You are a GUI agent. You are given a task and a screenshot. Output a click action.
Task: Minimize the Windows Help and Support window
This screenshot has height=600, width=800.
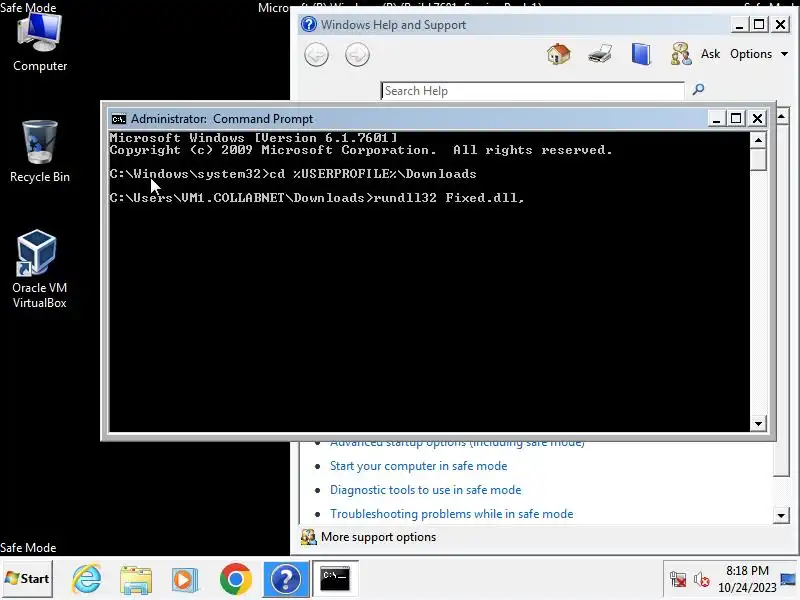coord(739,24)
